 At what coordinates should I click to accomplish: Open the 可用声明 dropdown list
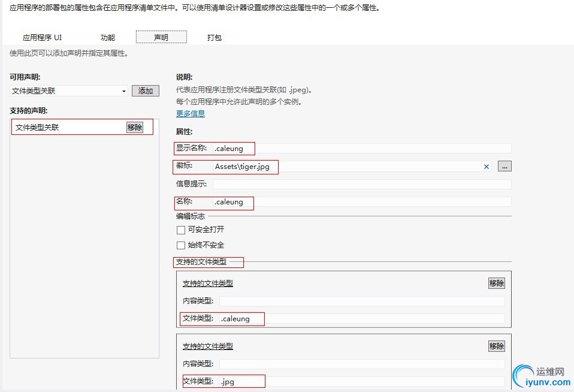pos(69,91)
